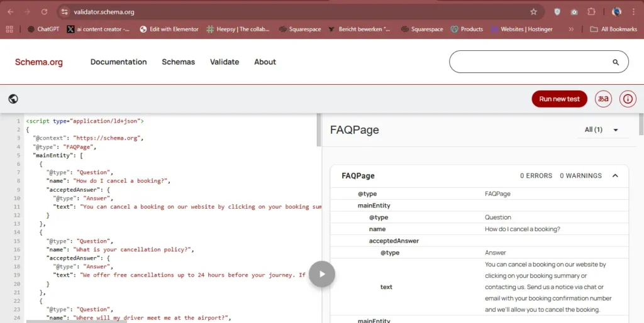
Task: Run the test with the play button
Action: click(x=322, y=274)
